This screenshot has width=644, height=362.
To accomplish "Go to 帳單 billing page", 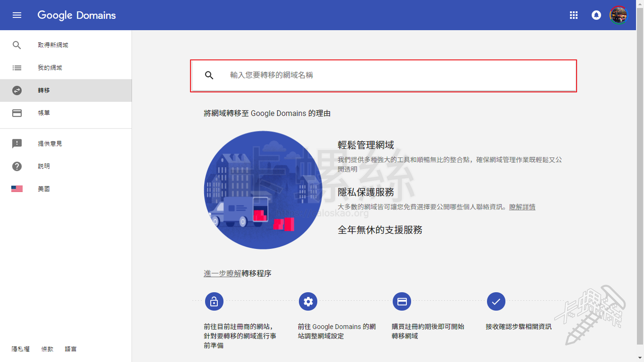I will pos(44,113).
